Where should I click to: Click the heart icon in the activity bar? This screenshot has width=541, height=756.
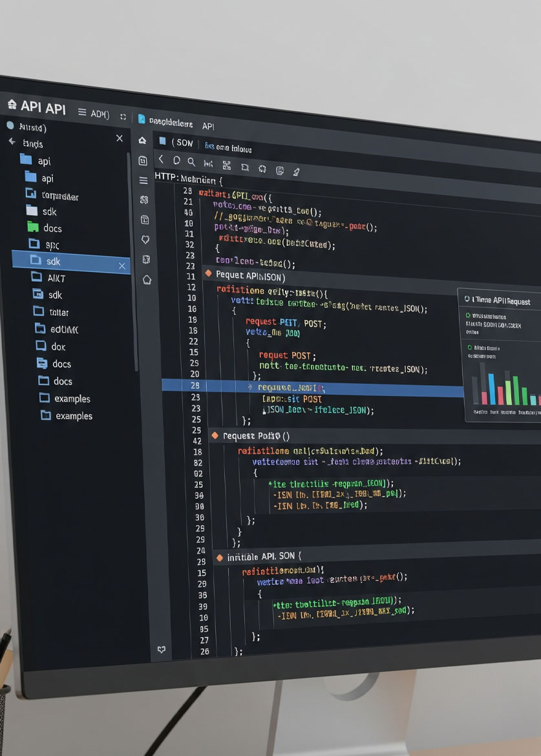tap(145, 240)
